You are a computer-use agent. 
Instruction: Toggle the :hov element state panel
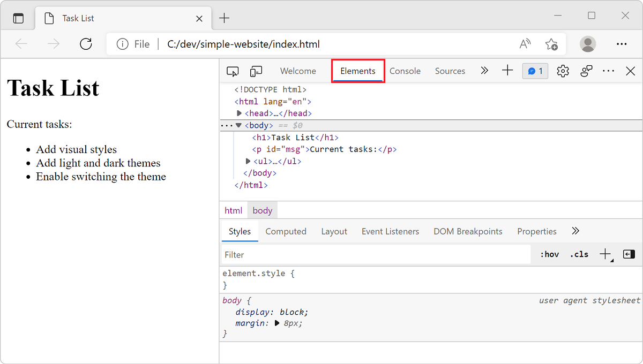tap(549, 254)
